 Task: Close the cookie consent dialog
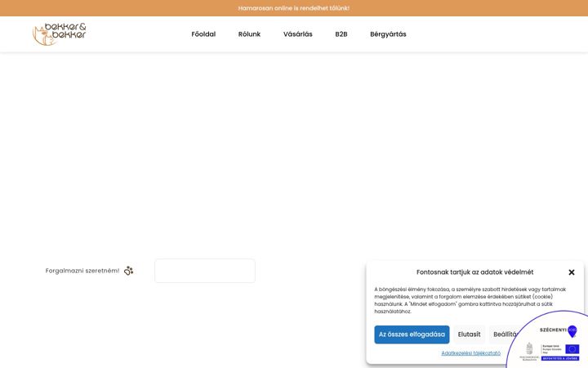571,272
